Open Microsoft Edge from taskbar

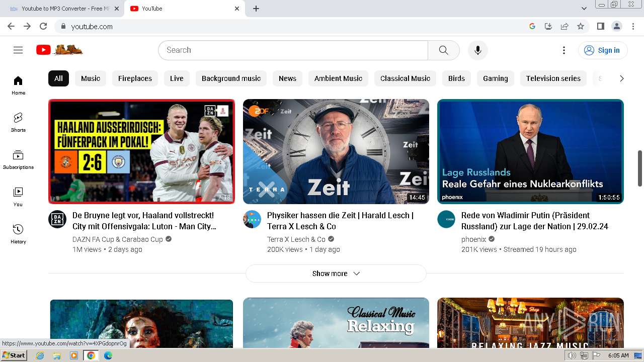click(108, 355)
